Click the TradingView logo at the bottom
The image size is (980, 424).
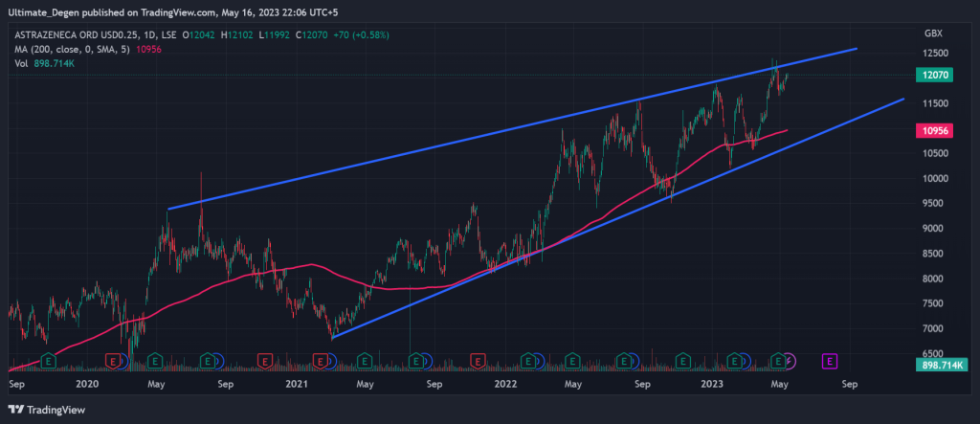pyautogui.click(x=46, y=411)
